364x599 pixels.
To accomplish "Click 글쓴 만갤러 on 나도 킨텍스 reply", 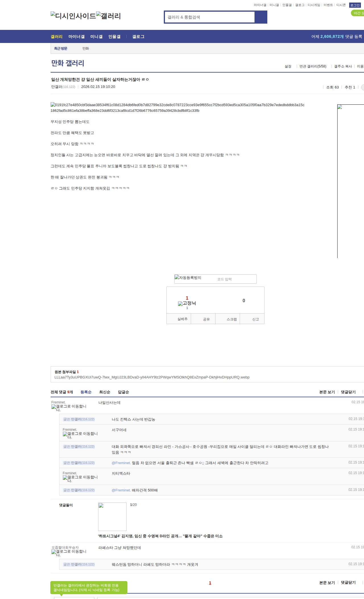I will pyautogui.click(x=79, y=419).
